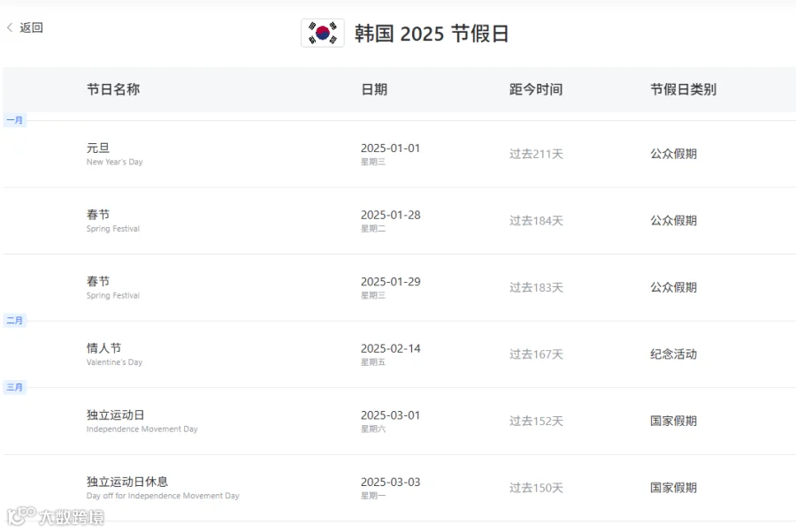Open the 元旦 New Year's Day row
The image size is (796, 532).
400,154
